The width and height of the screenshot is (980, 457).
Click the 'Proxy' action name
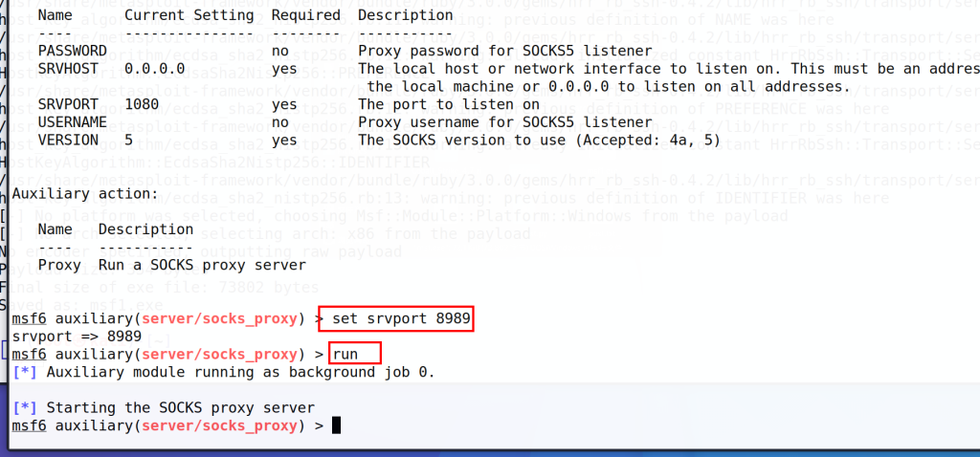point(59,266)
